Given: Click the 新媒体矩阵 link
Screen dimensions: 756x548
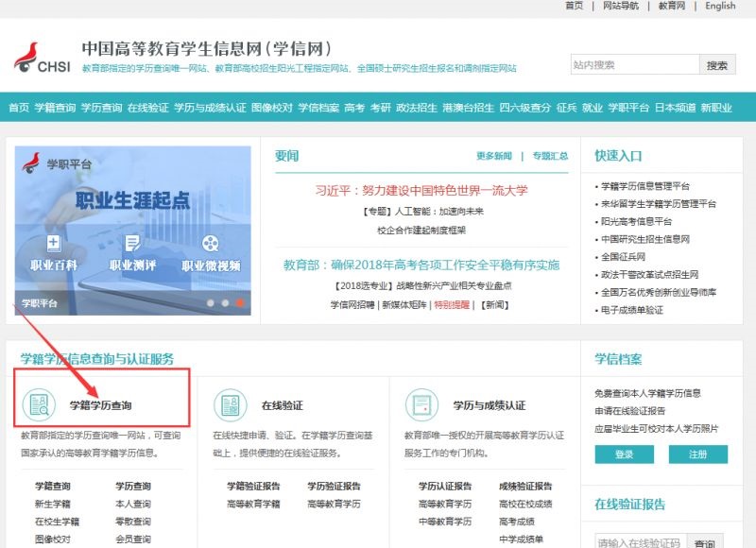Looking at the screenshot, I should click(404, 304).
